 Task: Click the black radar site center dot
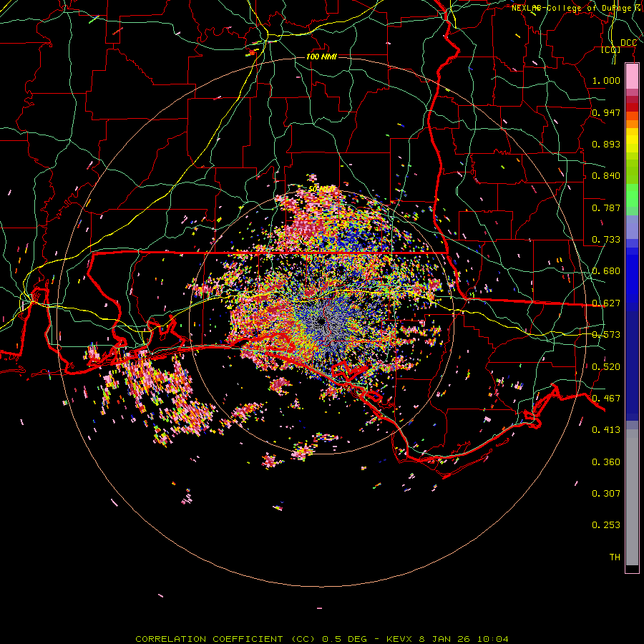point(321,321)
